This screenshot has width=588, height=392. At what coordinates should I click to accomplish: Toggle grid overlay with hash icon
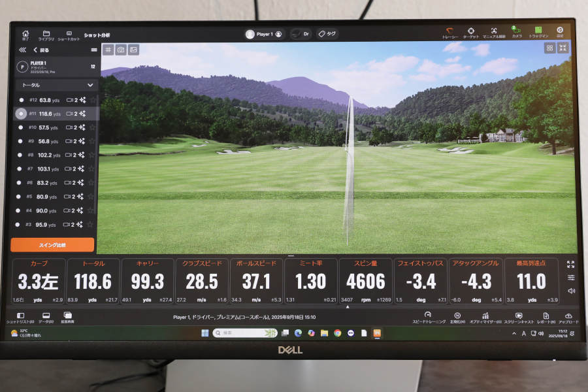pyautogui.click(x=108, y=50)
